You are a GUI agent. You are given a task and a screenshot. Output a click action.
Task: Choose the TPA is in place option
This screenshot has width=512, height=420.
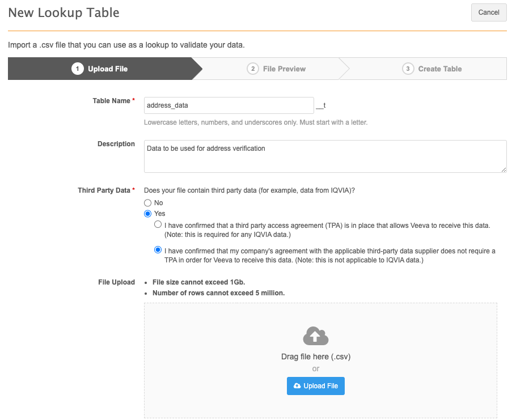158,225
